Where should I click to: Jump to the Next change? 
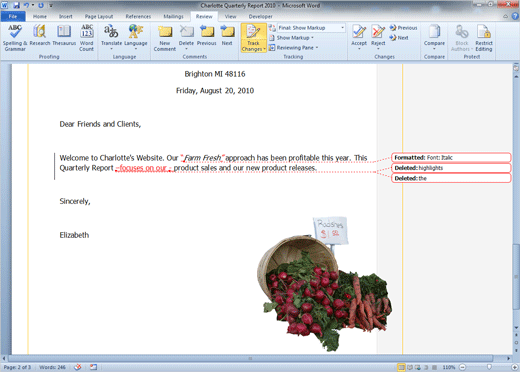click(399, 38)
